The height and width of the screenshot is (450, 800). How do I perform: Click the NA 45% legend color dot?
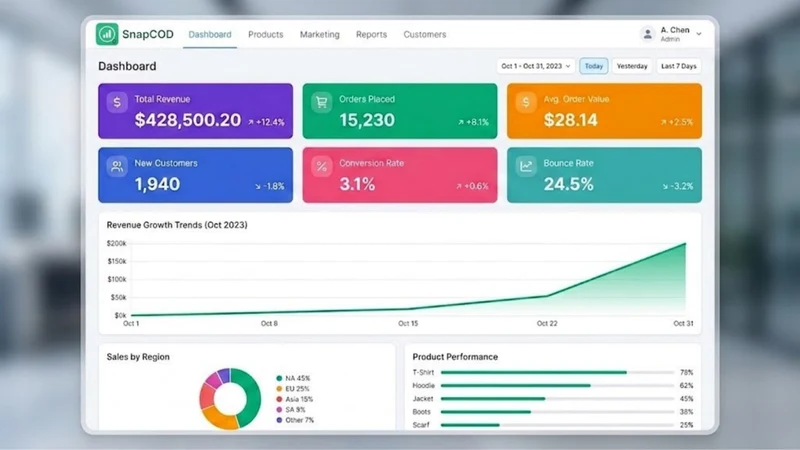pos(279,379)
